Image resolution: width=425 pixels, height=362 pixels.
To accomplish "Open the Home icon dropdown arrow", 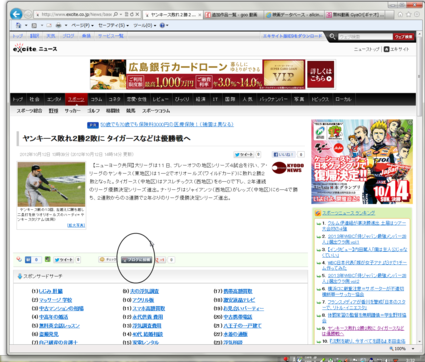I will click(x=26, y=25).
